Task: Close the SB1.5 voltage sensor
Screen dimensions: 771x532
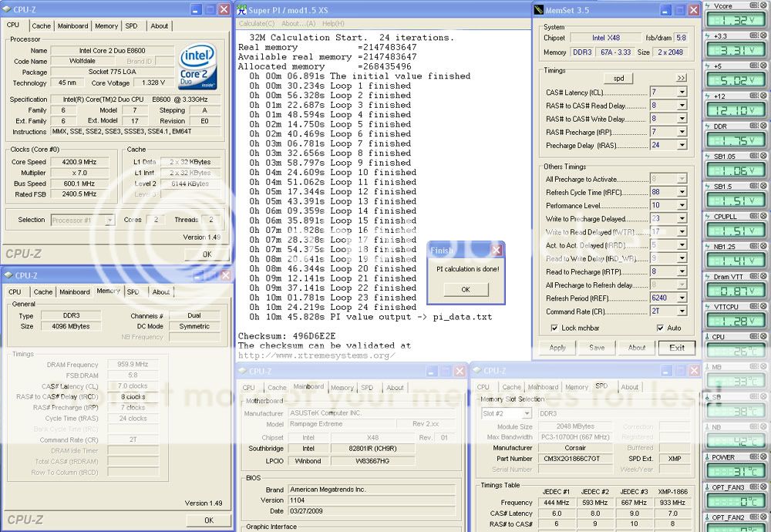Action: 763,186
